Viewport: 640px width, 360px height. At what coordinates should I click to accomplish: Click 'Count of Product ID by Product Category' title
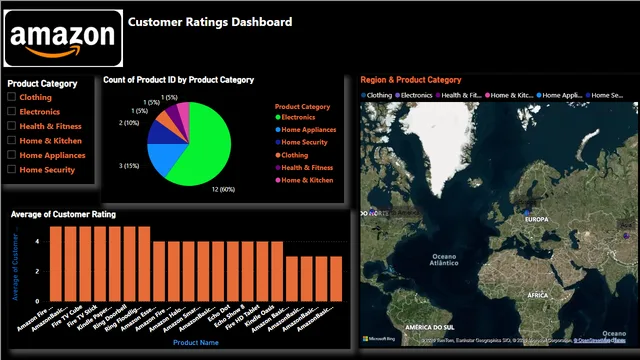(x=178, y=80)
